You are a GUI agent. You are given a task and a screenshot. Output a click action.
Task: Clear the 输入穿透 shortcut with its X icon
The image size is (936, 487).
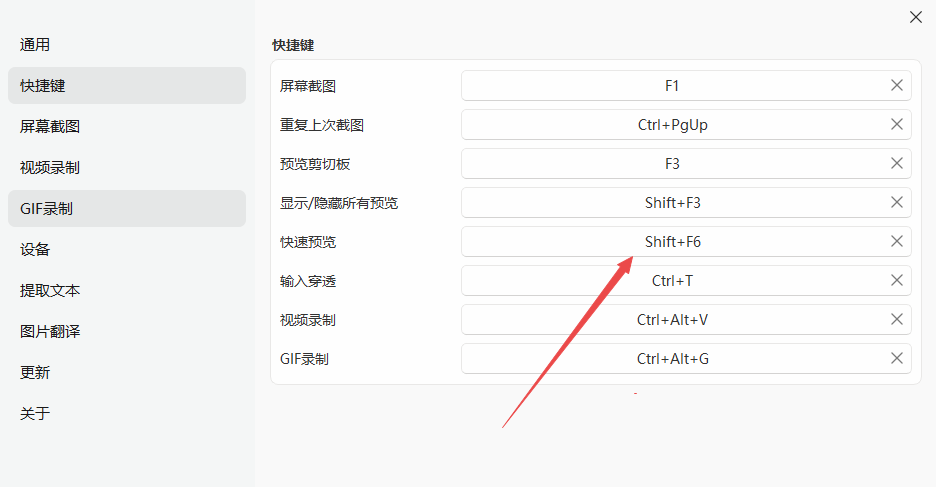(x=897, y=281)
